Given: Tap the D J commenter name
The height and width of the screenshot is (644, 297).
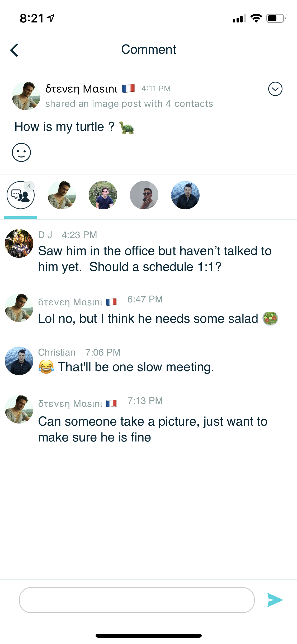Looking at the screenshot, I should click(x=45, y=235).
